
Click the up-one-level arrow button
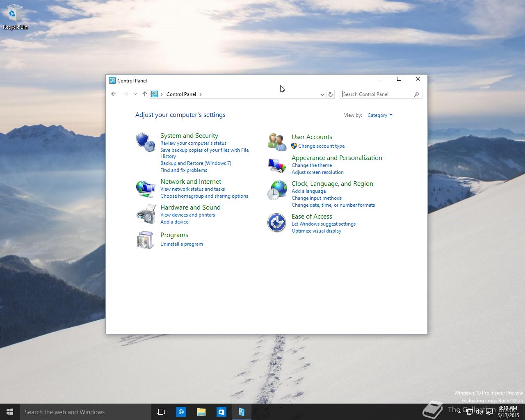[x=144, y=94]
